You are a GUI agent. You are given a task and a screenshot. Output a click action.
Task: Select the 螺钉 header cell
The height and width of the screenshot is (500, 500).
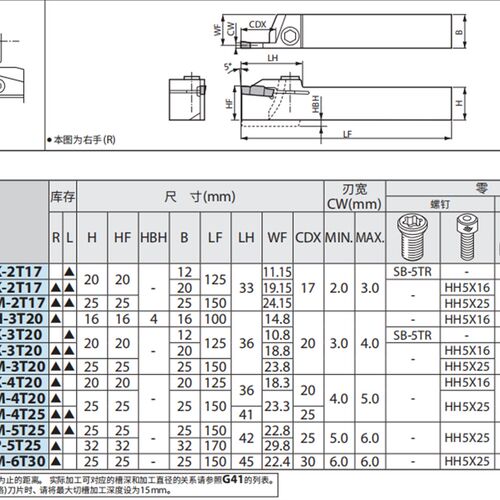coord(440,204)
